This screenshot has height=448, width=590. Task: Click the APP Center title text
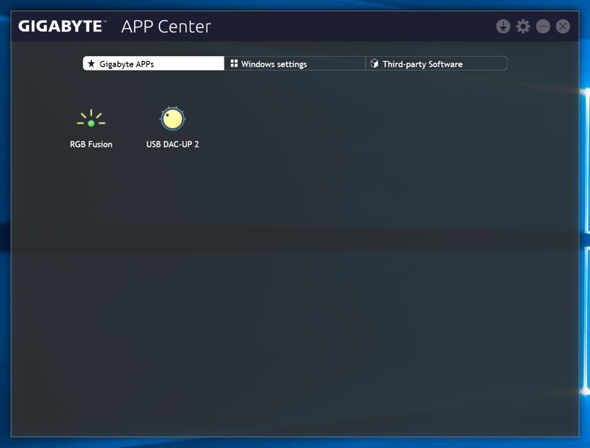pos(166,27)
